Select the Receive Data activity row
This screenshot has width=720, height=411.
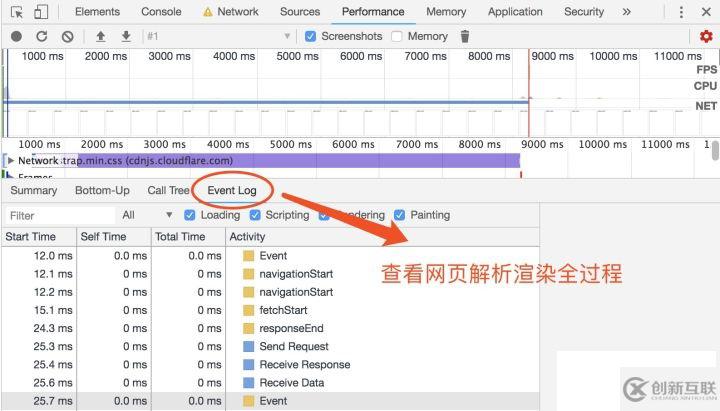click(x=270, y=383)
